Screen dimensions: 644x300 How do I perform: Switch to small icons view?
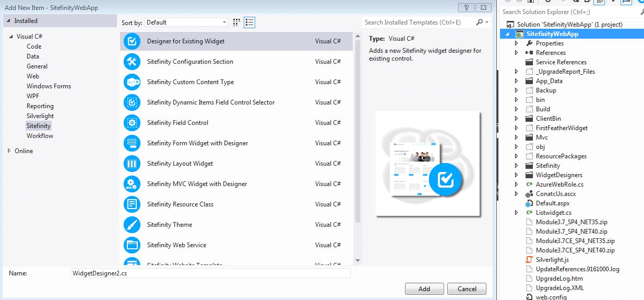click(237, 22)
